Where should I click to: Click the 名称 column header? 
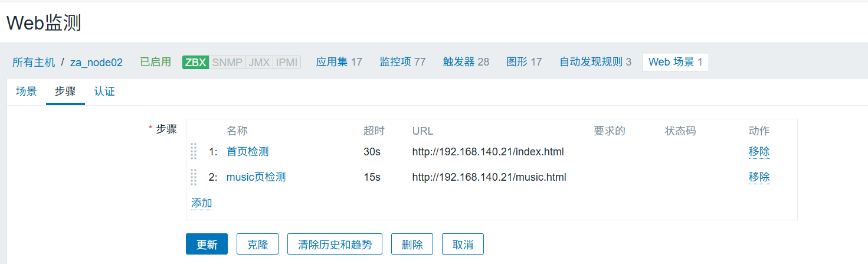(237, 131)
